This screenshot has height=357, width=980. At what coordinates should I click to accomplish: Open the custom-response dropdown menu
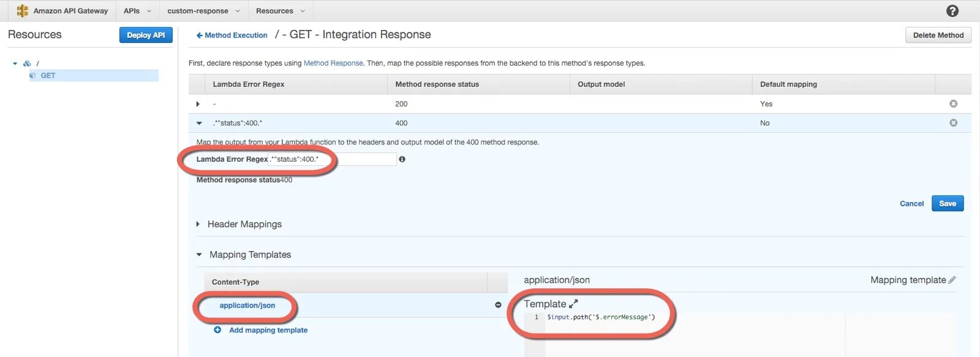tap(203, 11)
